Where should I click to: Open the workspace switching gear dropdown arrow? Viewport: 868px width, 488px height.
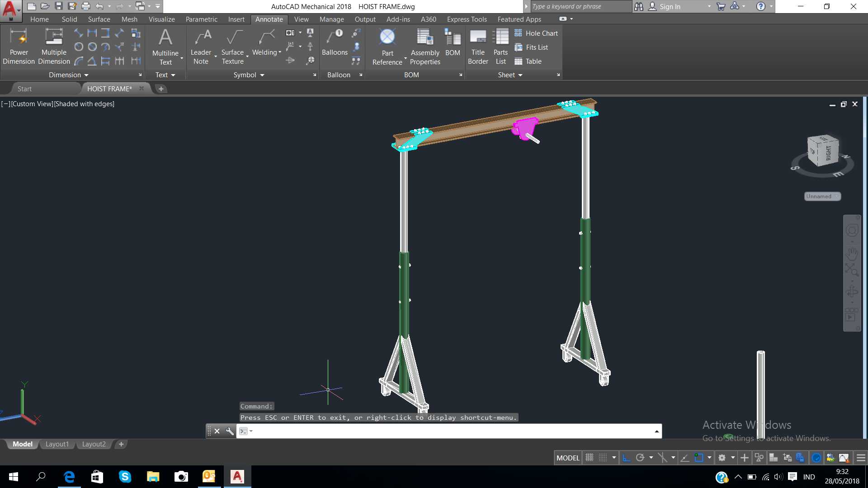(733, 458)
